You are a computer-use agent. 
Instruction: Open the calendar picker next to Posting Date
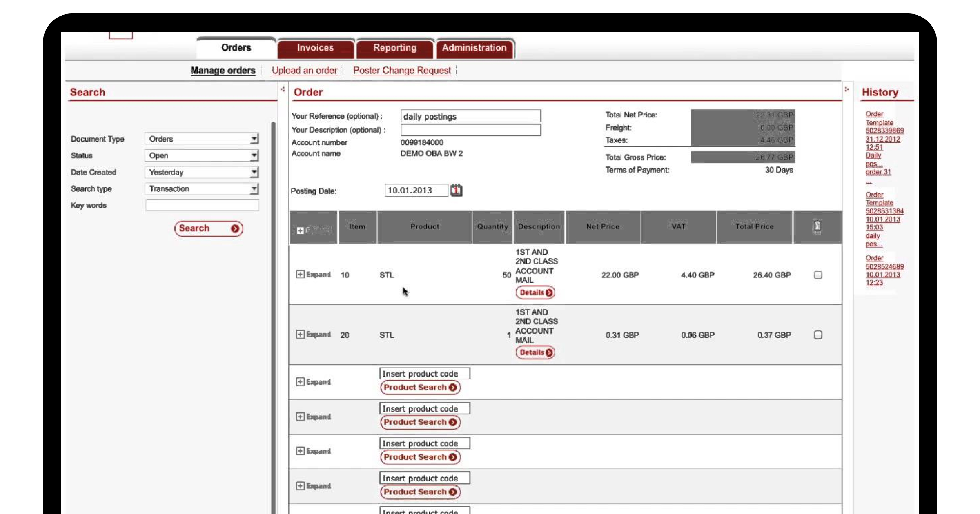tap(456, 190)
